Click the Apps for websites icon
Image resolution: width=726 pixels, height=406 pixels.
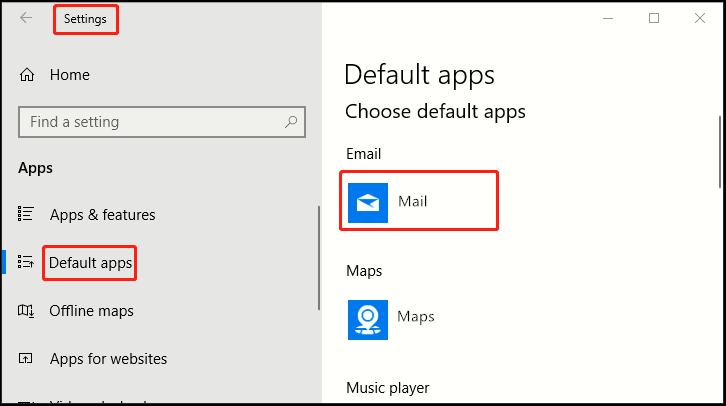point(25,358)
